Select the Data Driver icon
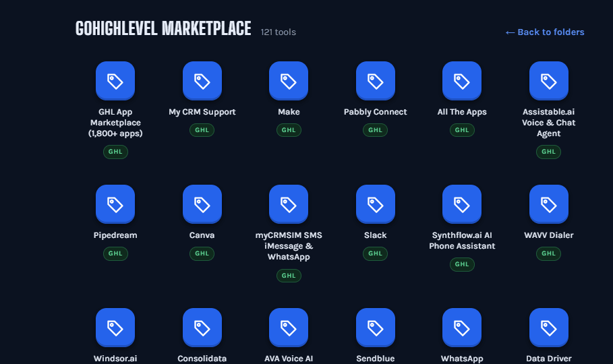The height and width of the screenshot is (364, 613). (x=548, y=328)
